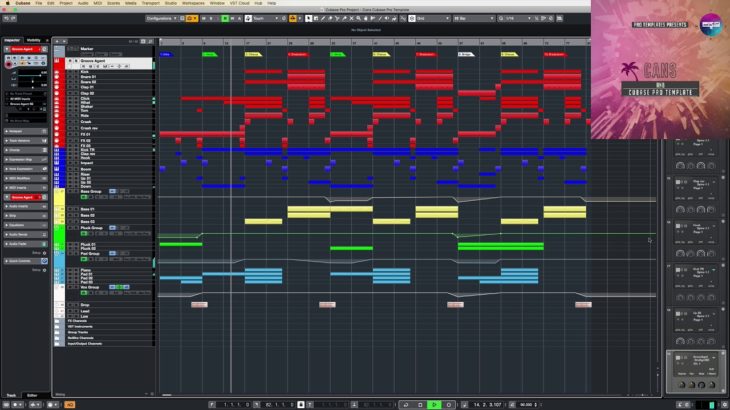Click the Undo arrow in toolbar

click(7, 18)
